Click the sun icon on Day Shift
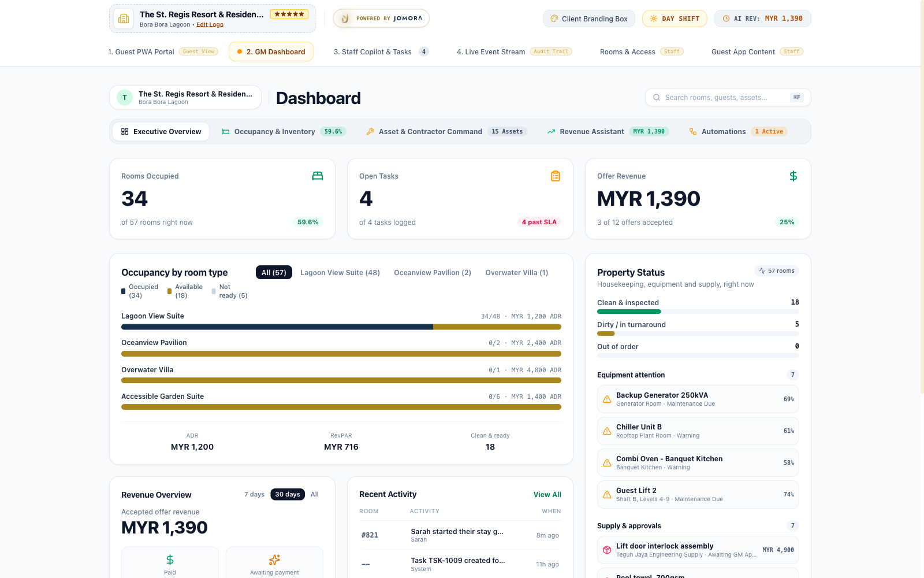This screenshot has height=578, width=924. click(654, 18)
